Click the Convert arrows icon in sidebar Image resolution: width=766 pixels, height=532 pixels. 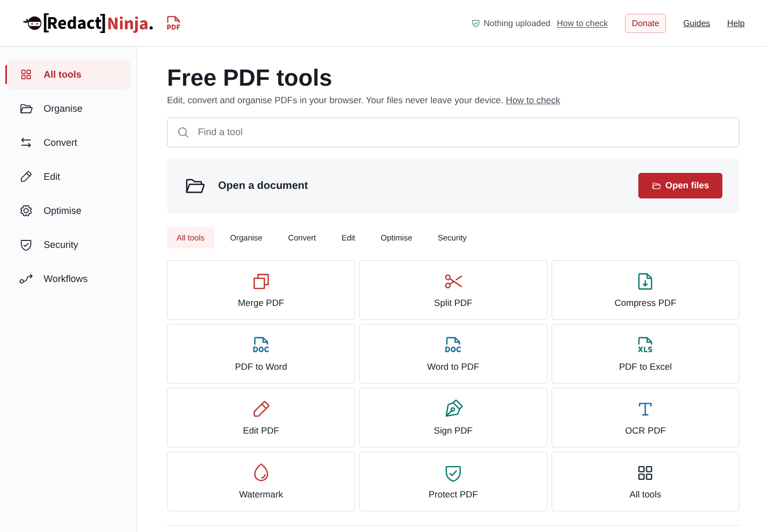point(26,143)
